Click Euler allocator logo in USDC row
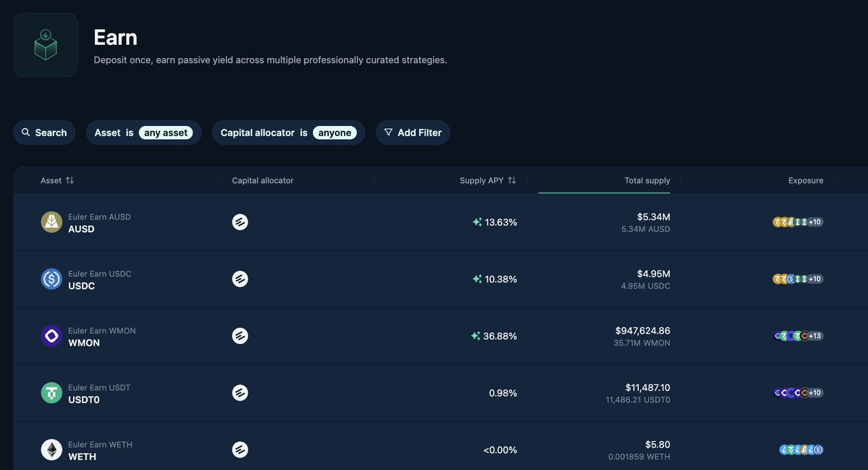Image resolution: width=868 pixels, height=470 pixels. click(x=240, y=279)
